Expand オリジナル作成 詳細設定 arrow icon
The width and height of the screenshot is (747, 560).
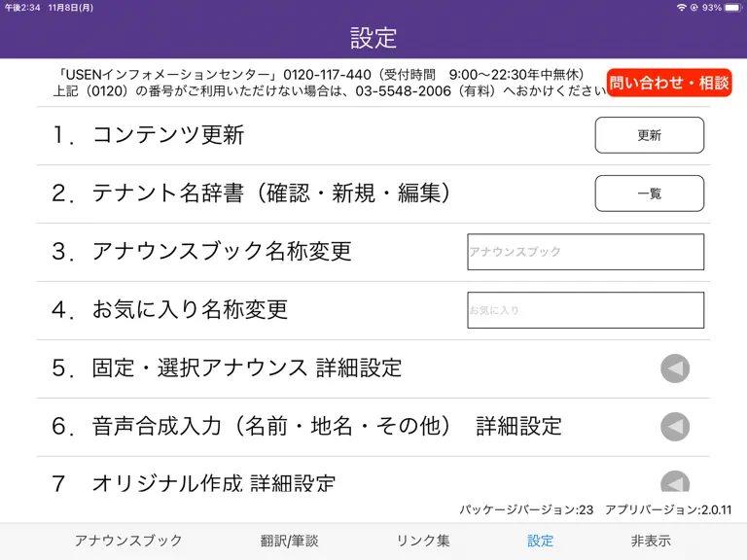click(675, 481)
